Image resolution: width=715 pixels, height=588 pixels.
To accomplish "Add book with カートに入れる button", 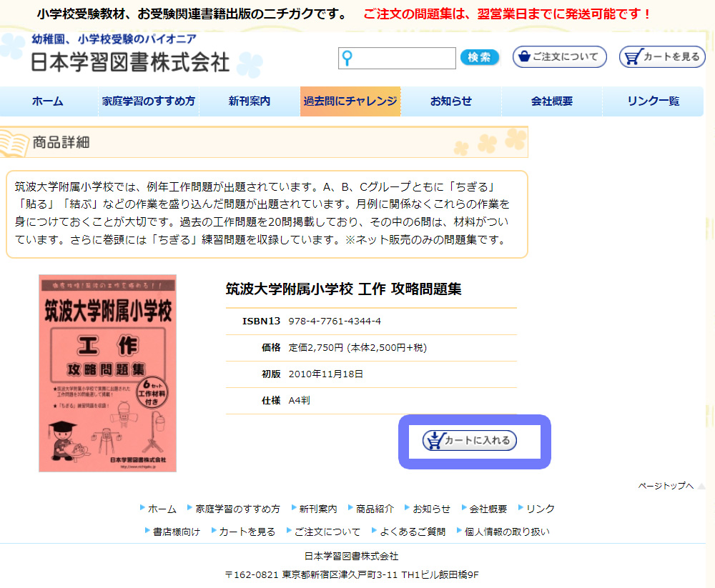I will point(470,441).
